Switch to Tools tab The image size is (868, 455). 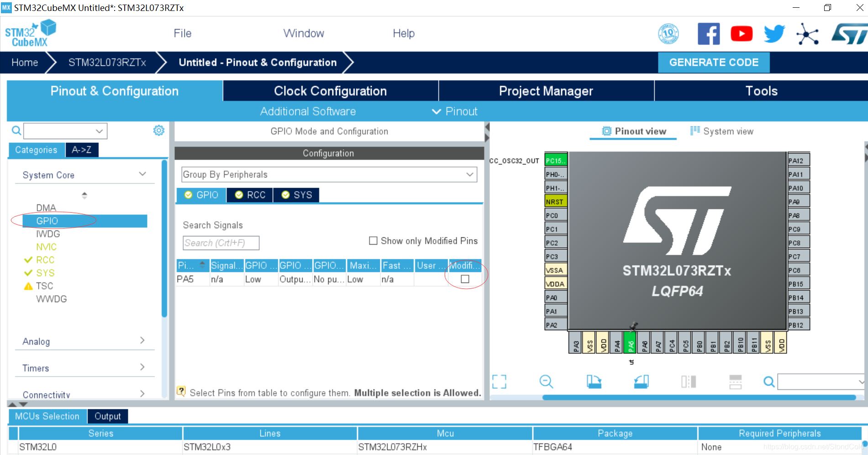[x=761, y=91]
